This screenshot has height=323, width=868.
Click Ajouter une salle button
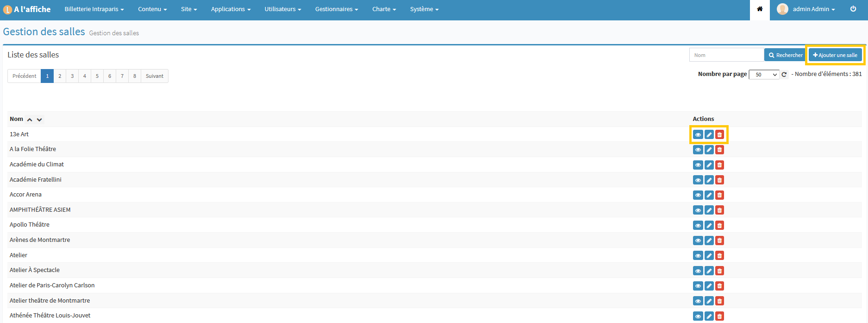(835, 55)
